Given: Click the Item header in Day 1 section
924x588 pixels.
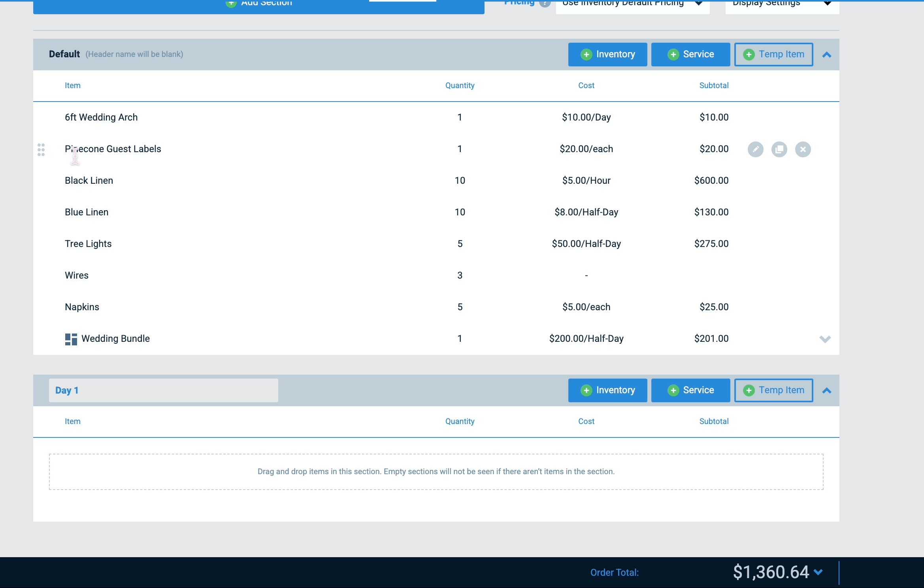Looking at the screenshot, I should [73, 421].
